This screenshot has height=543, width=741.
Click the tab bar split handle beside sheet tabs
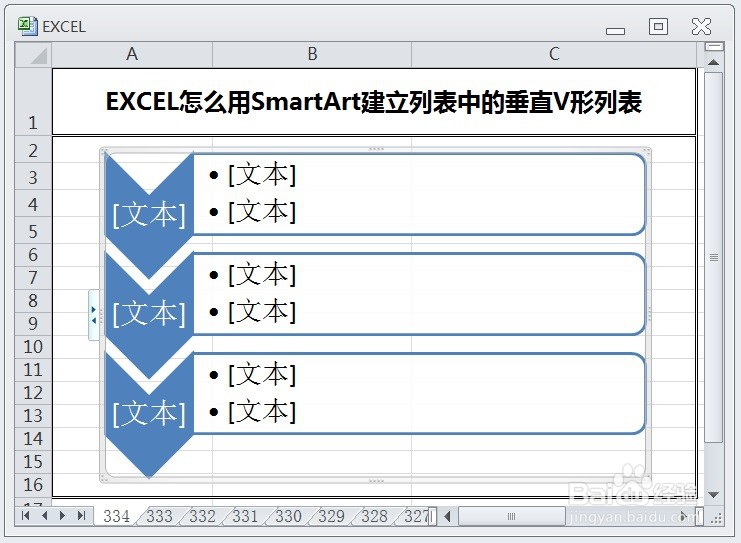tap(432, 516)
